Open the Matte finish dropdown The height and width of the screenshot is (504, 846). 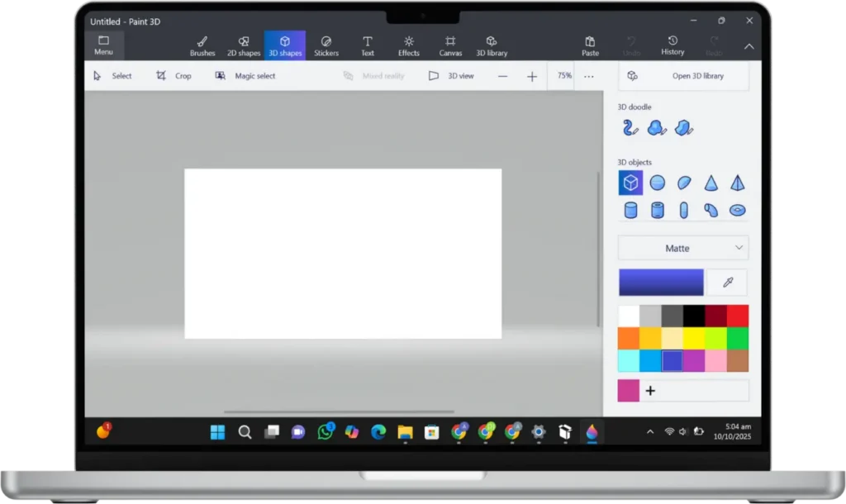683,248
